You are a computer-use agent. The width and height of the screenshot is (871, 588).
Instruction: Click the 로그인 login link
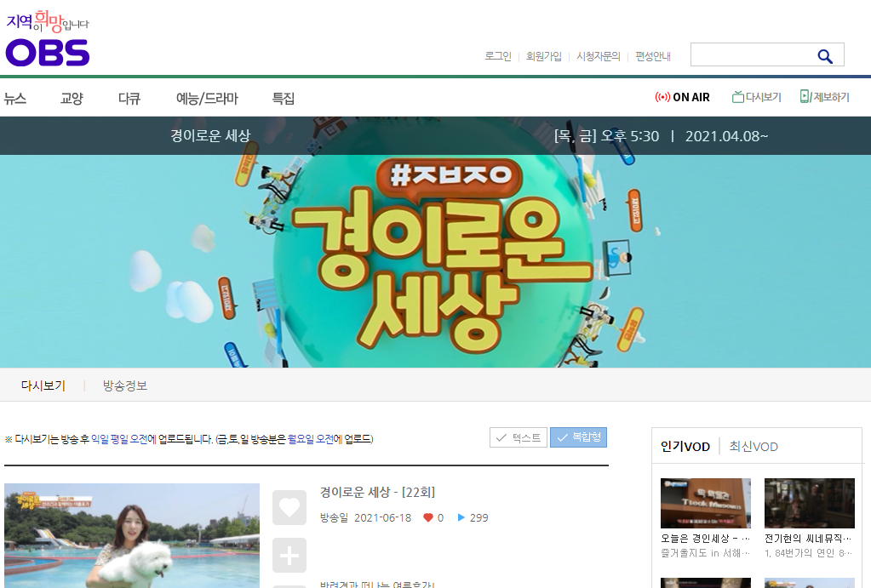[x=498, y=56]
